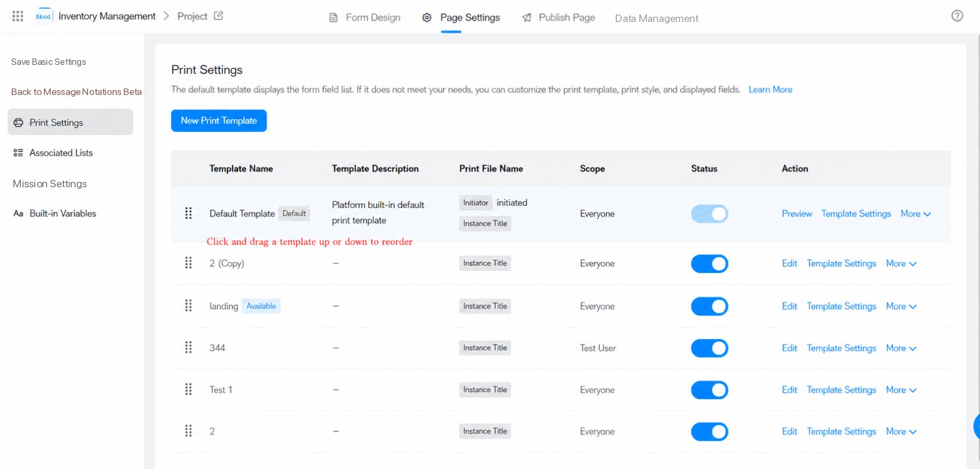Go to the Publish Page tab

coord(558,18)
